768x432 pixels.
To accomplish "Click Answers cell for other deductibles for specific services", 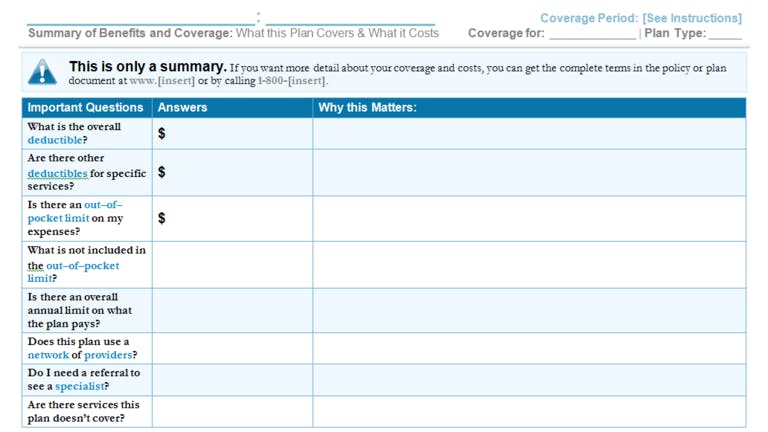I will click(232, 173).
